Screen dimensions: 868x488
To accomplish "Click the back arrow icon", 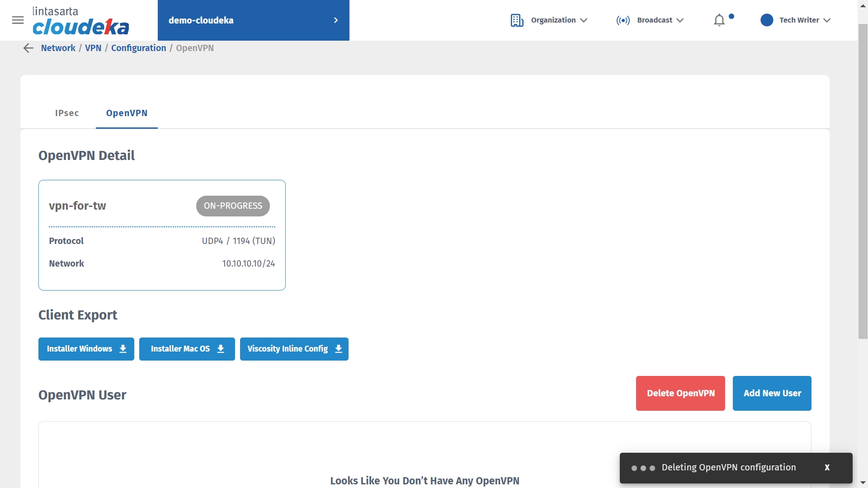I will tap(28, 48).
